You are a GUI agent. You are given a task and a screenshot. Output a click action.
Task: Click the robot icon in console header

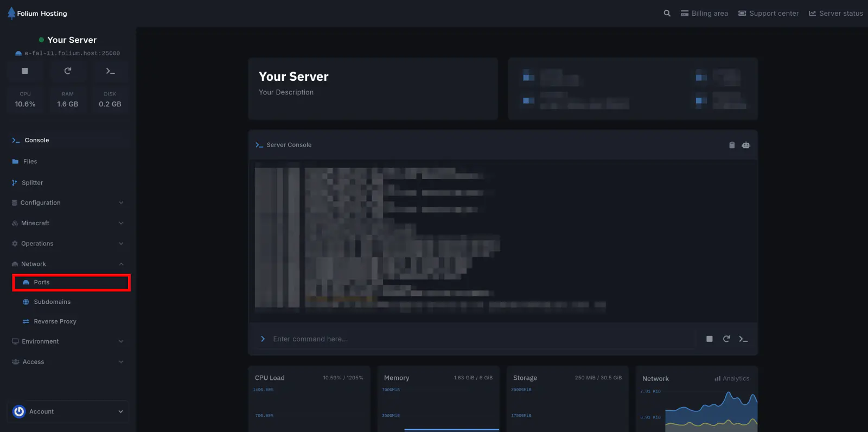tap(746, 145)
